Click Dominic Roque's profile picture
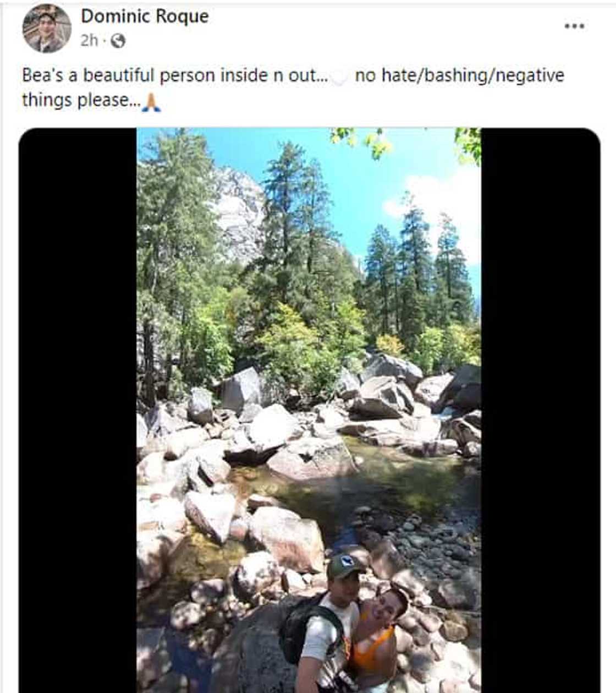The width and height of the screenshot is (616, 693). point(47,29)
